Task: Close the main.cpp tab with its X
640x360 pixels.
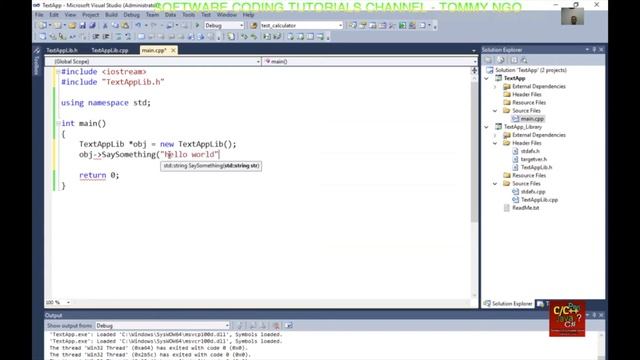Action: coord(173,50)
